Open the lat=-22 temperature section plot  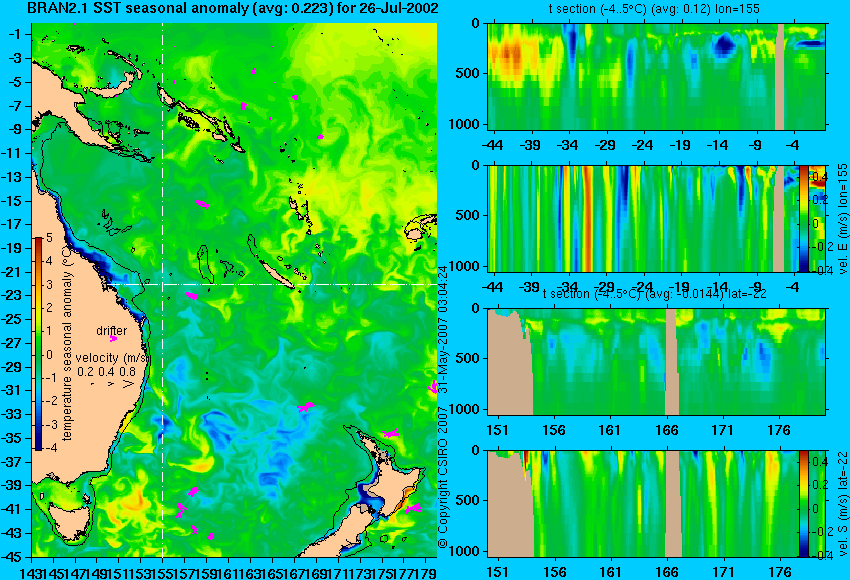(656, 362)
